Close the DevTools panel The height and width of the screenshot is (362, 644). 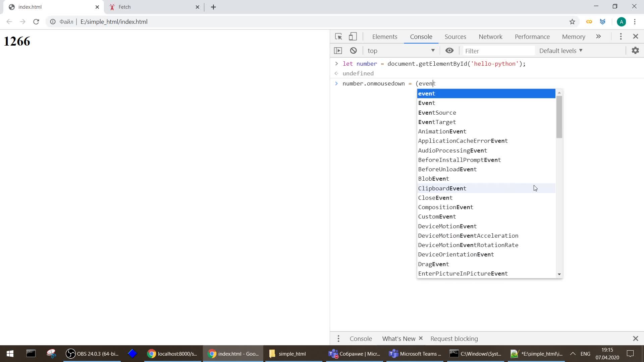[x=635, y=37]
